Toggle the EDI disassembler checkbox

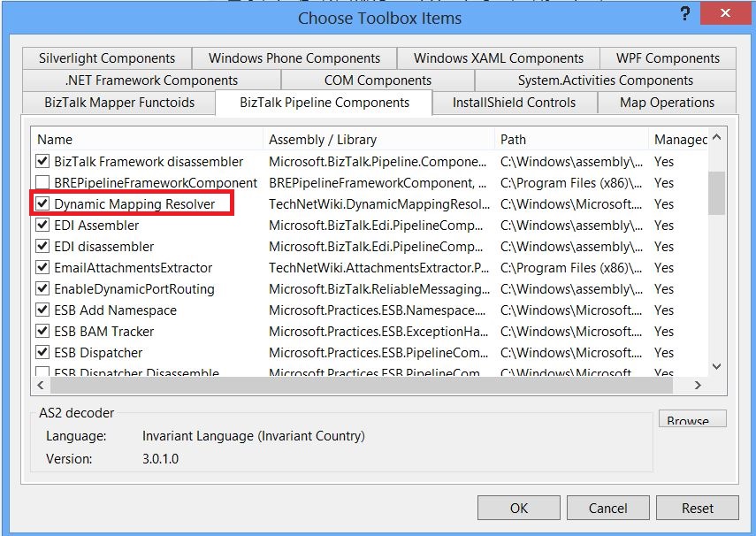pyautogui.click(x=42, y=246)
